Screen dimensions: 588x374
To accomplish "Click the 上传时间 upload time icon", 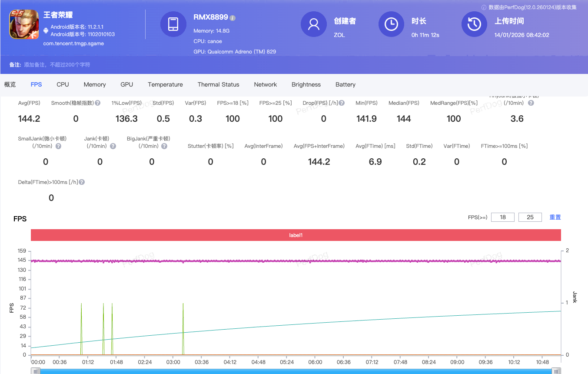I will pos(474,25).
